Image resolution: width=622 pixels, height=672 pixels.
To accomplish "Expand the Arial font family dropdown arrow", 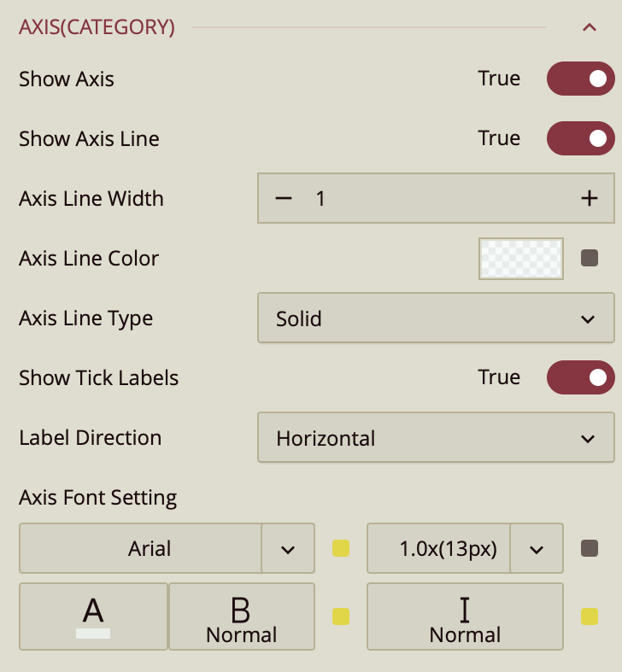I will coord(288,548).
